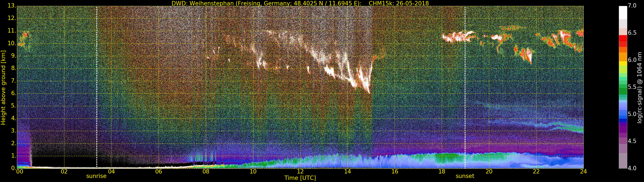Click the '9.' tick on the height axis
This screenshot has width=644, height=182.
pos(14,56)
